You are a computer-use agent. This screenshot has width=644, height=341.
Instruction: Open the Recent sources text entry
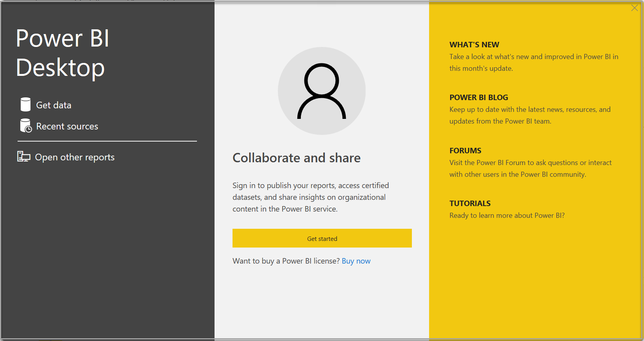coord(67,126)
